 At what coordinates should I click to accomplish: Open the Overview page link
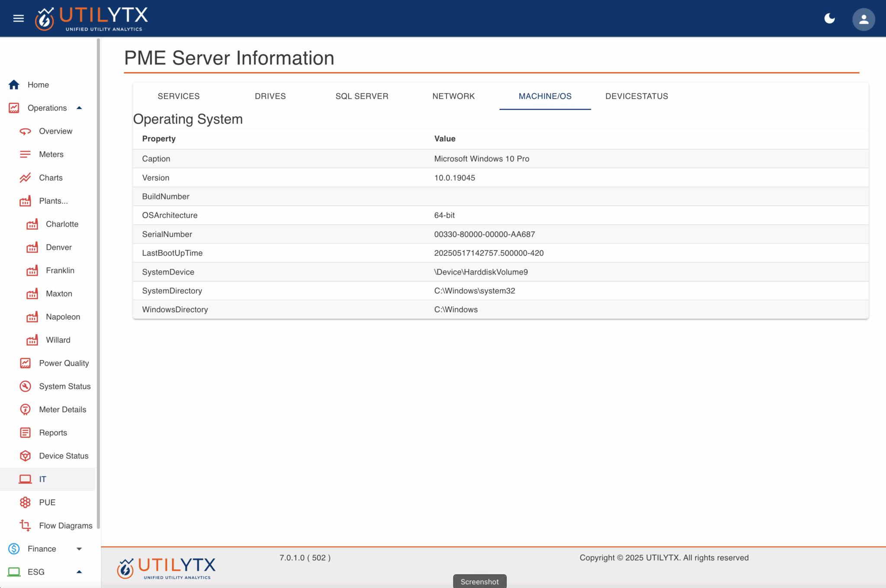coord(56,131)
